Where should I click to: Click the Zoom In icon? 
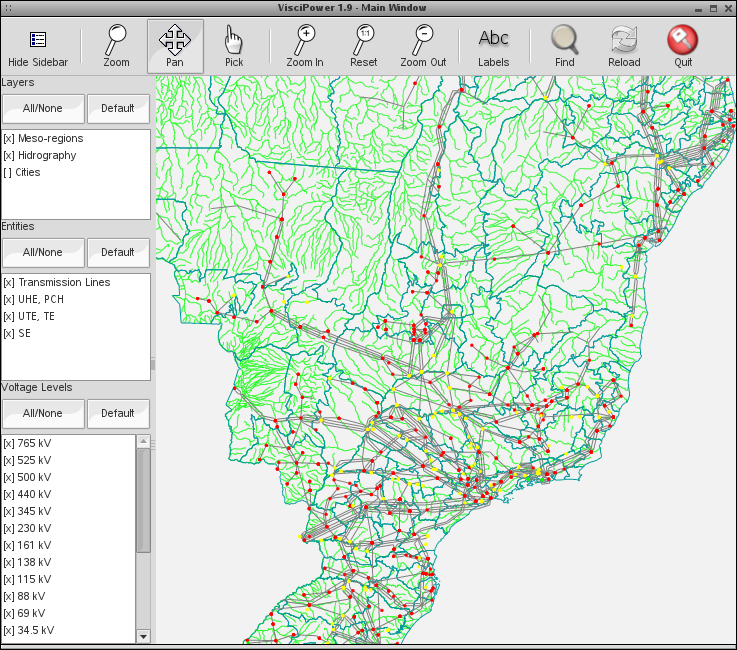coord(305,39)
